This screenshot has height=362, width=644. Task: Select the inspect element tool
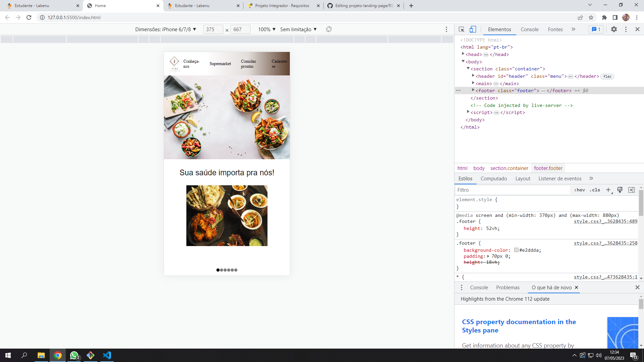click(462, 29)
